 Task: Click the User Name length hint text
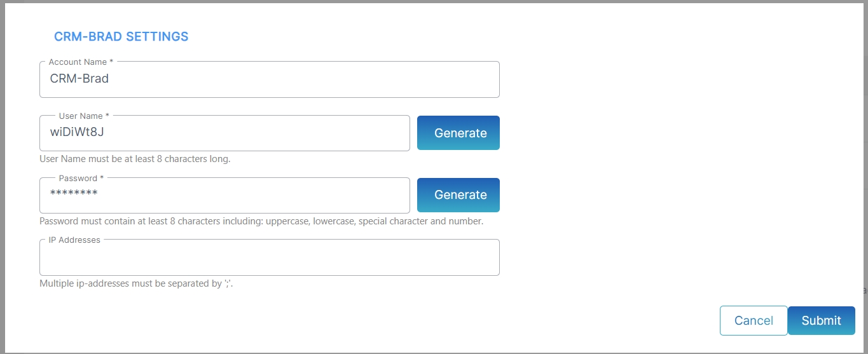point(135,159)
